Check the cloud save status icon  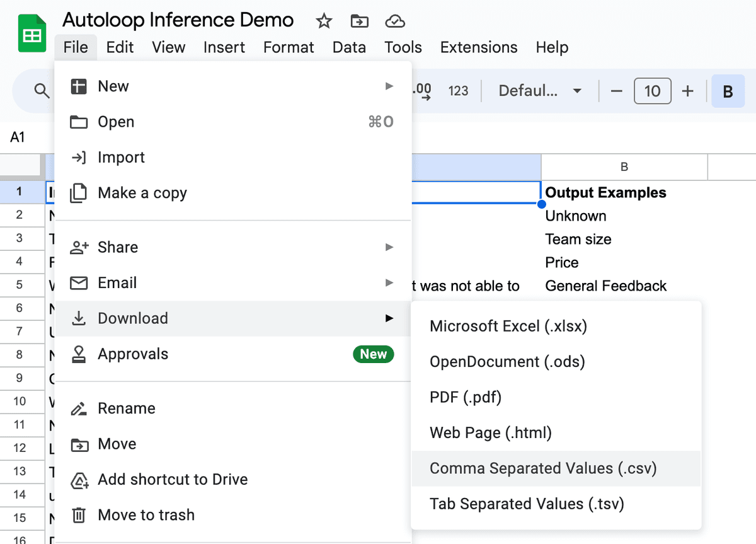click(395, 21)
